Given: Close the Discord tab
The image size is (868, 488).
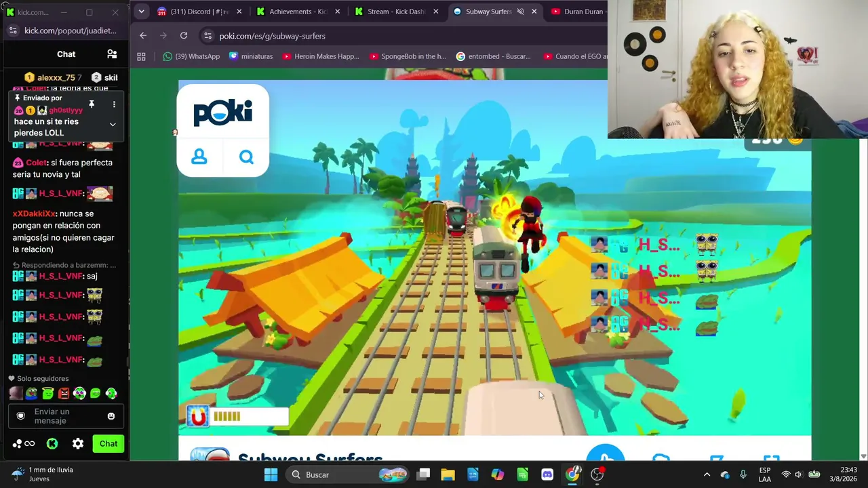Looking at the screenshot, I should point(239,12).
